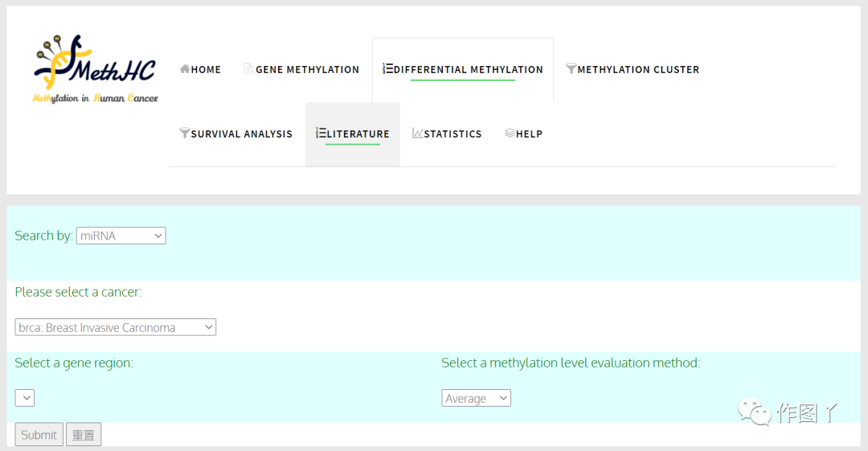Open the Average evaluation method dropdown
Screen dimensions: 868x451
[x=476, y=398]
